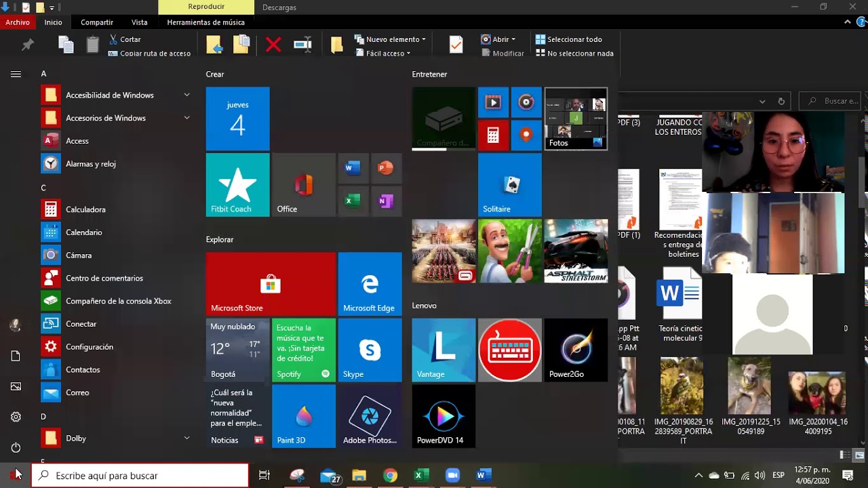Open the Microsoft Edge tile
Image resolution: width=868 pixels, height=488 pixels.
coord(370,283)
